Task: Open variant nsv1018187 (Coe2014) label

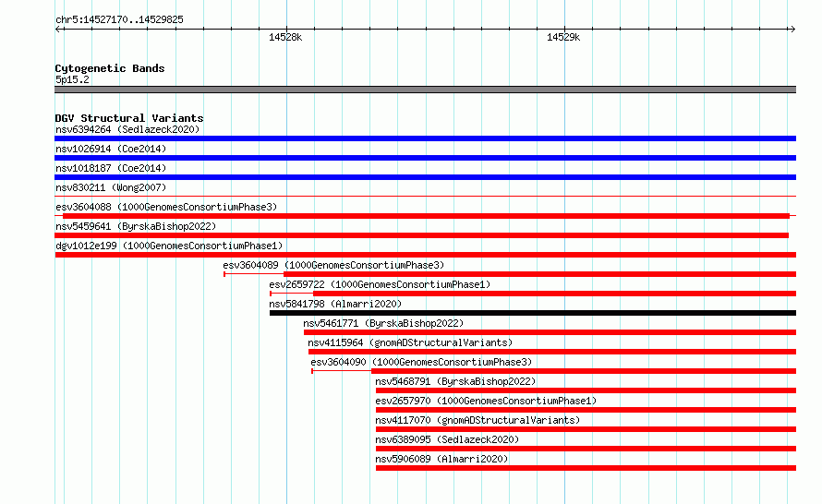Action: (x=111, y=168)
